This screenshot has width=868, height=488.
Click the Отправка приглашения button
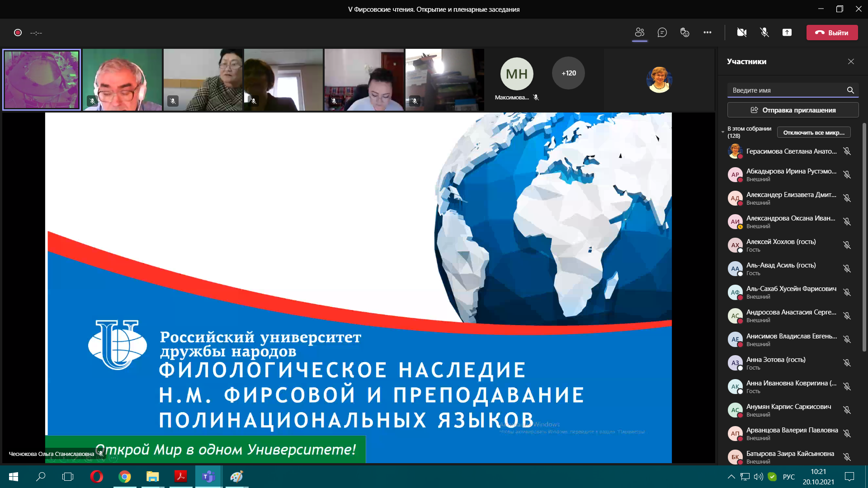(793, 110)
